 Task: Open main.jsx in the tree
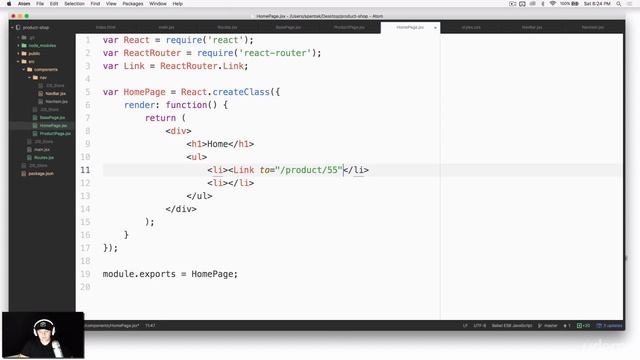tap(42, 149)
